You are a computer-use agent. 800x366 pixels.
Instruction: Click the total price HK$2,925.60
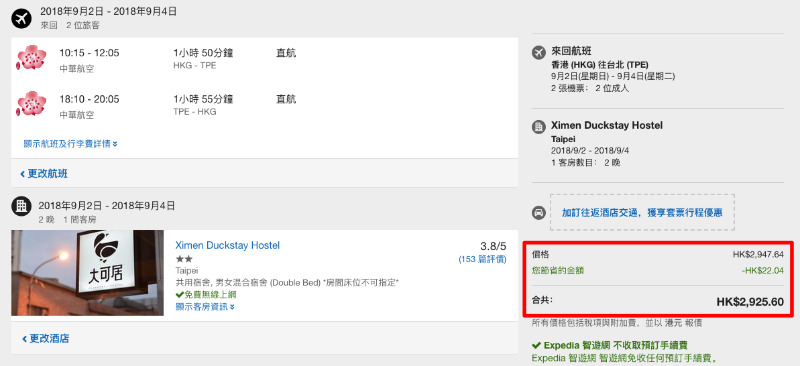[750, 302]
